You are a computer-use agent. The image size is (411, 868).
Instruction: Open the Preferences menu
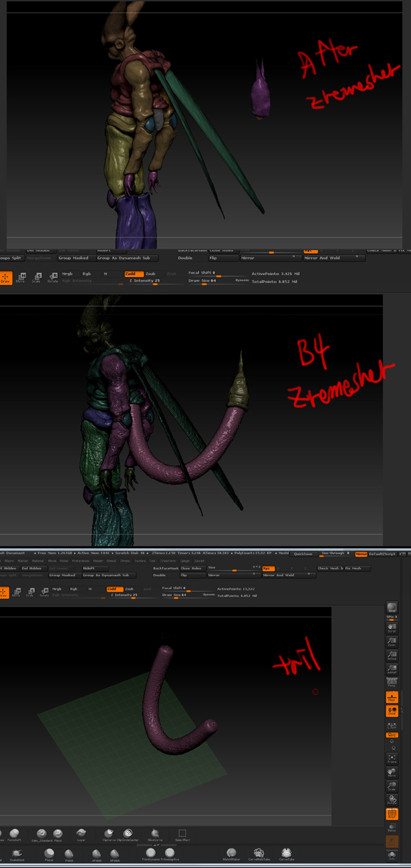tap(81, 560)
